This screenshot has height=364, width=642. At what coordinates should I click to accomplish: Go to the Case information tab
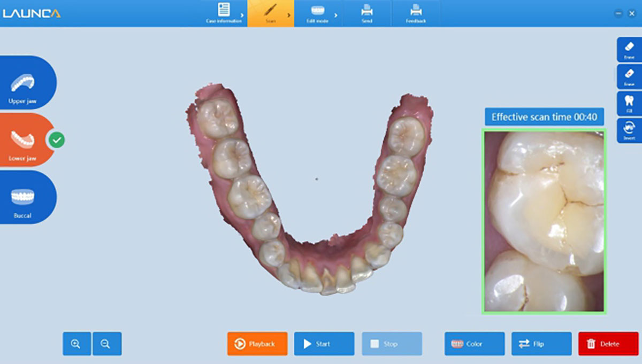224,13
